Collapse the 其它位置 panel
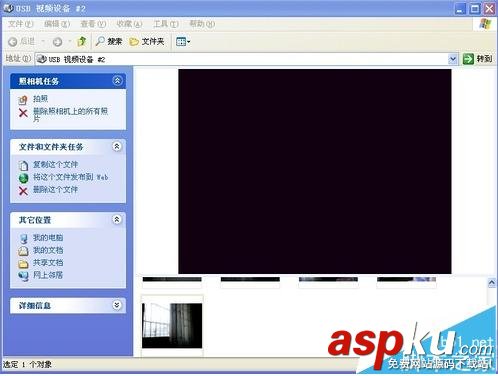This screenshot has height=376, width=498. (117, 219)
